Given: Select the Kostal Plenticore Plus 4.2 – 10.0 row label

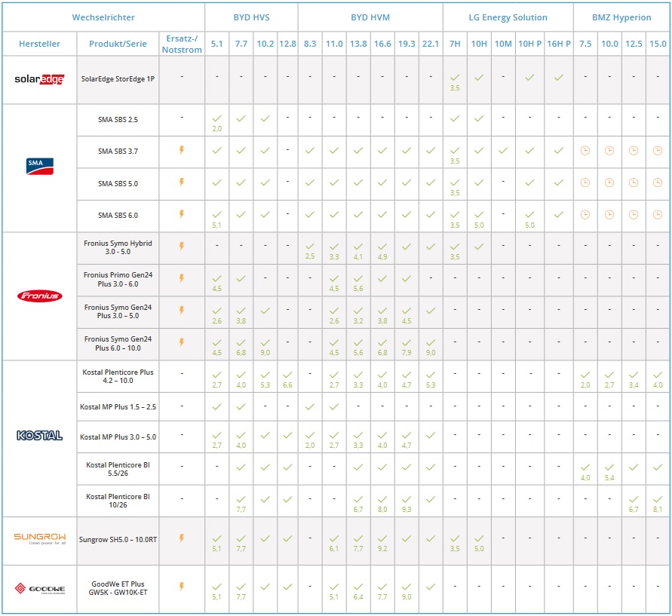Looking at the screenshot, I should click(118, 376).
